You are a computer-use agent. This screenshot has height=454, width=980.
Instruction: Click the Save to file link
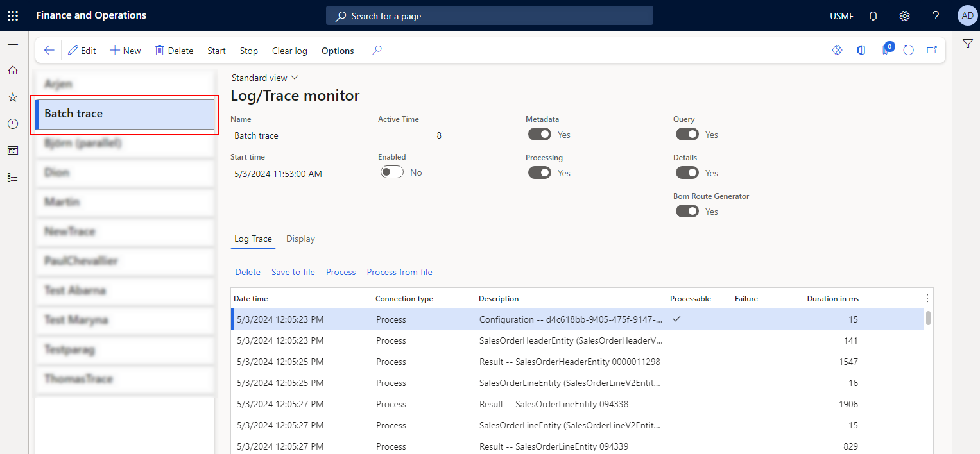point(293,272)
